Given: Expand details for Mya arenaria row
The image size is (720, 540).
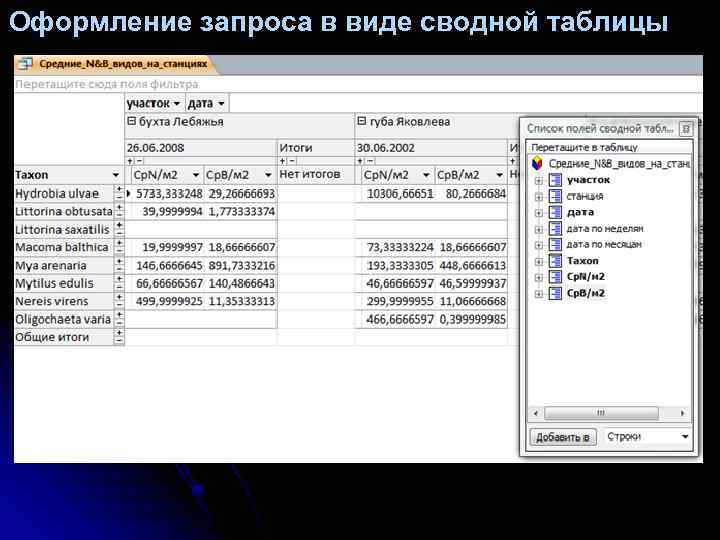Looking at the screenshot, I should pos(119,261).
